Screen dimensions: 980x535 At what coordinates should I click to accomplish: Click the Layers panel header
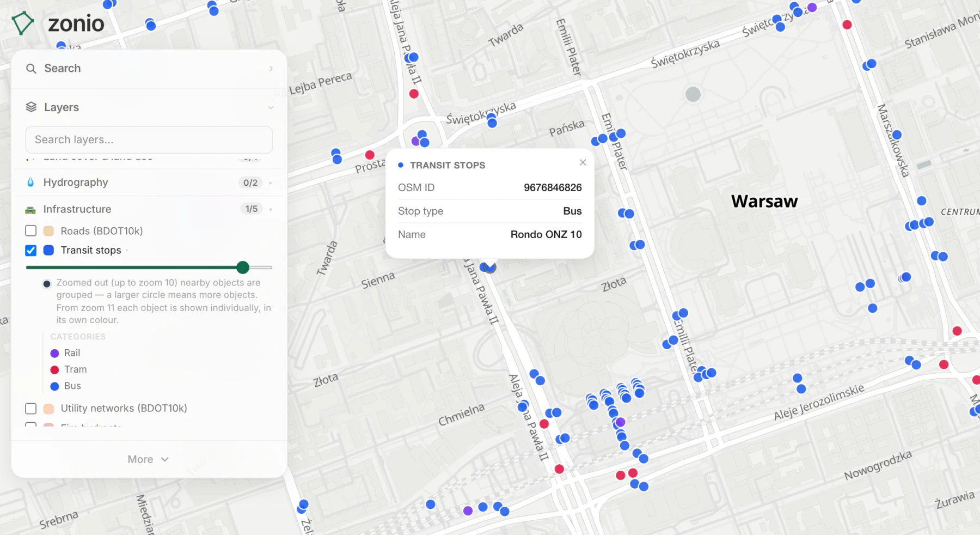pos(149,107)
